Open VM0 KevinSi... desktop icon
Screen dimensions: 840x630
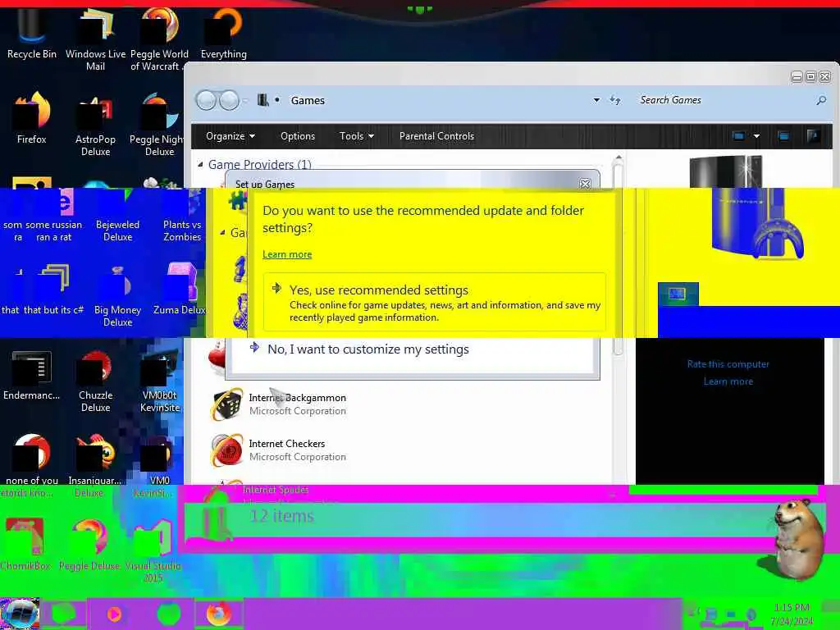157,463
